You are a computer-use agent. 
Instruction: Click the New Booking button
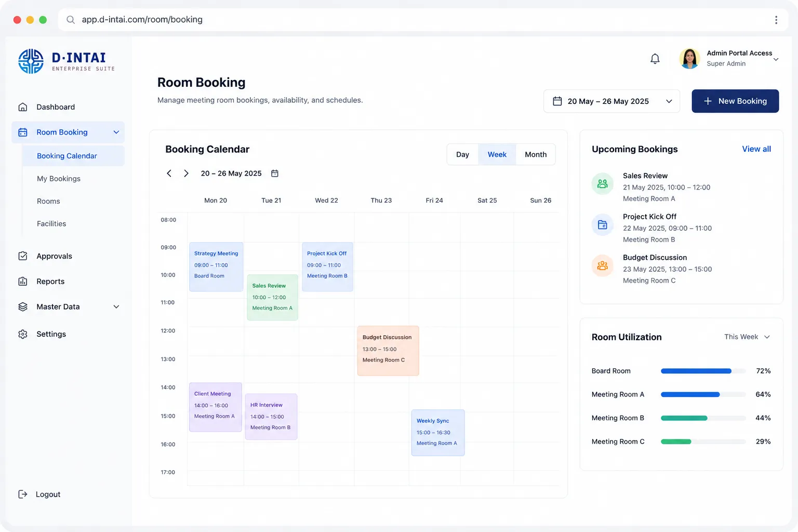click(x=735, y=101)
